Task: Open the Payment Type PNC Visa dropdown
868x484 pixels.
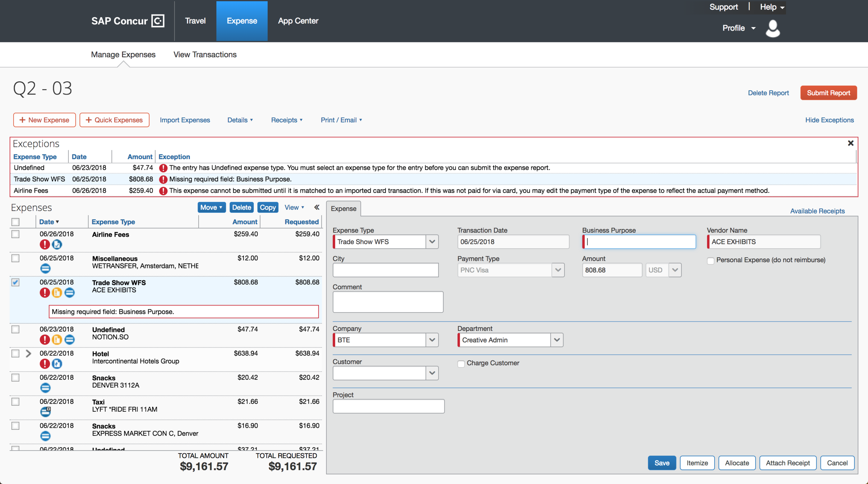Action: click(x=558, y=270)
